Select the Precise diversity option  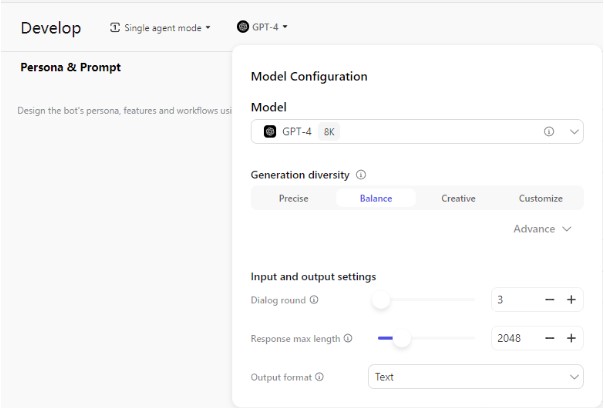coord(293,198)
